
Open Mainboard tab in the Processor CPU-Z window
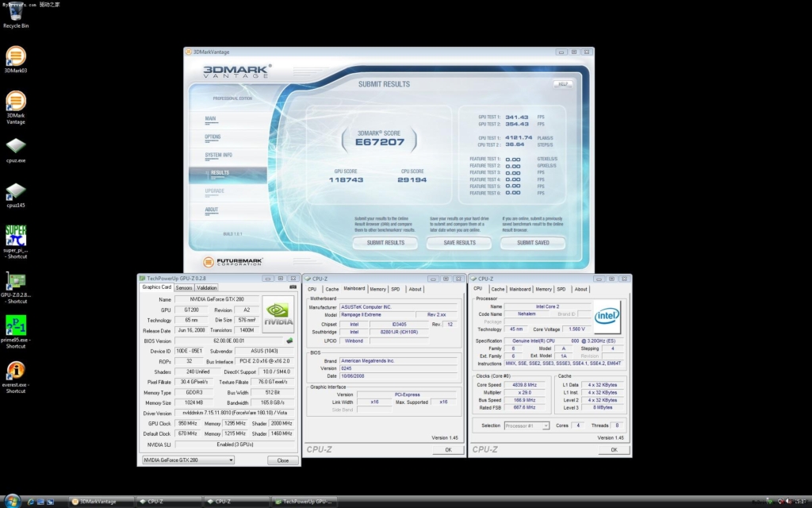point(519,289)
